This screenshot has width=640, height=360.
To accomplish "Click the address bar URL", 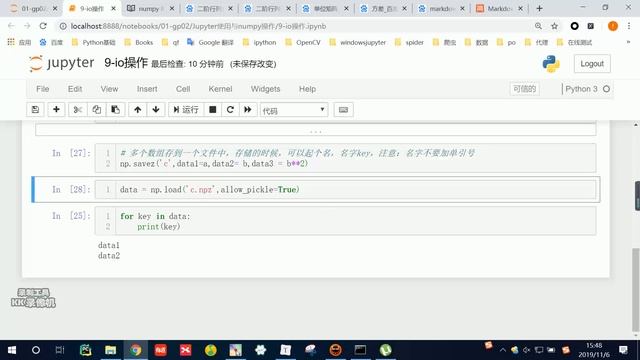I will tap(198, 26).
